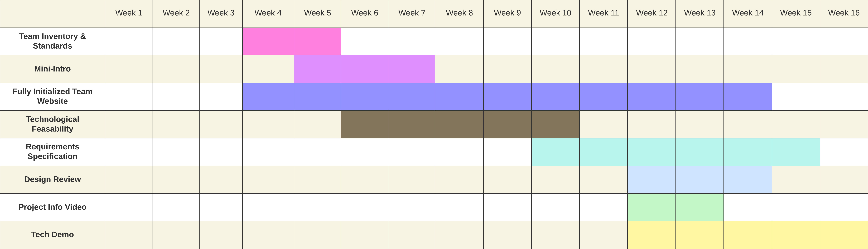Click the blue Website bar at Week 9
Viewport: 868px width, 249px height.
[x=507, y=97]
